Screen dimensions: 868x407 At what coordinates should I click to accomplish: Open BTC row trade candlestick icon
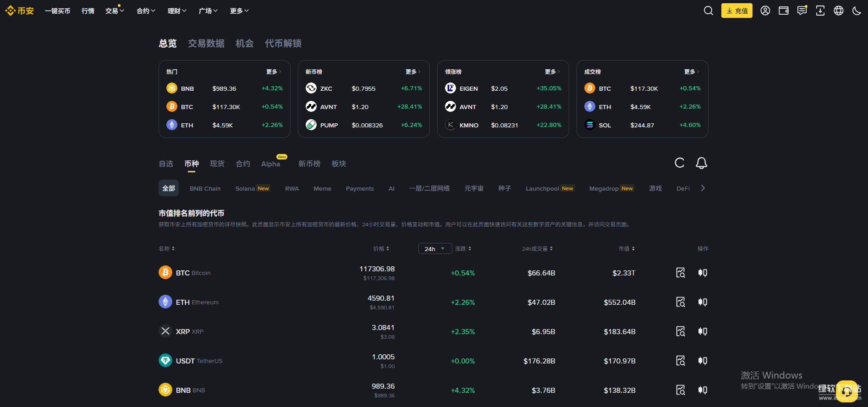pos(703,273)
